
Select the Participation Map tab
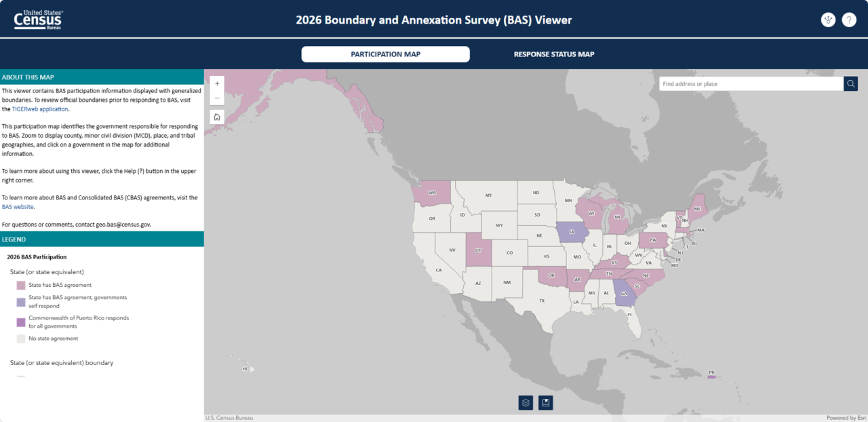tap(385, 54)
